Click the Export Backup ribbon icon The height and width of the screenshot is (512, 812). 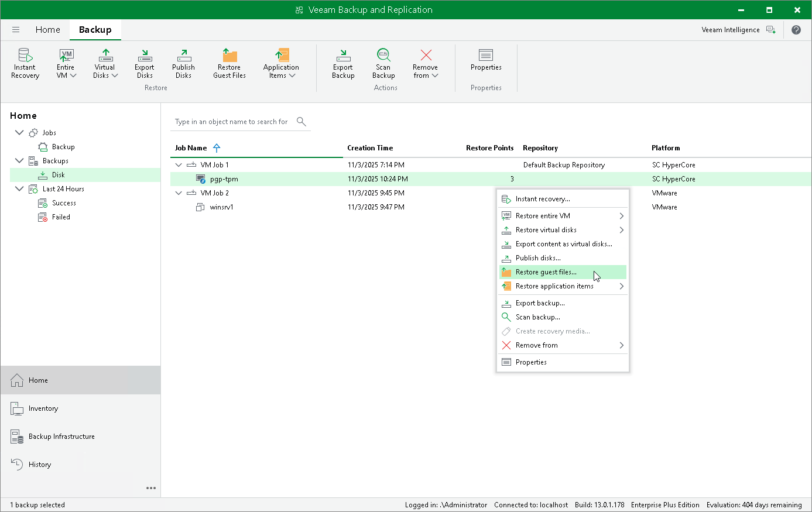click(x=343, y=55)
